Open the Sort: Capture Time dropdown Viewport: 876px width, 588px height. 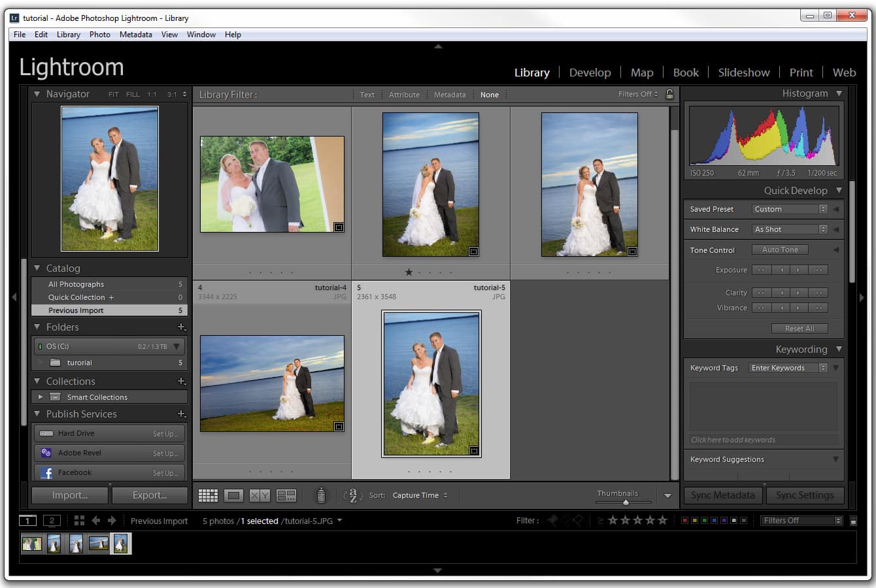click(x=420, y=495)
